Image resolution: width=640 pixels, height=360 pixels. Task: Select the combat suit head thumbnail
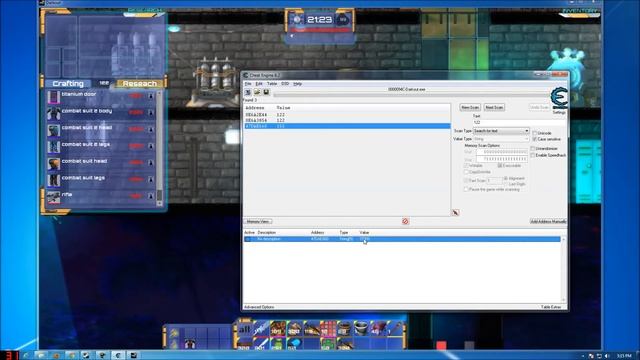click(53, 164)
